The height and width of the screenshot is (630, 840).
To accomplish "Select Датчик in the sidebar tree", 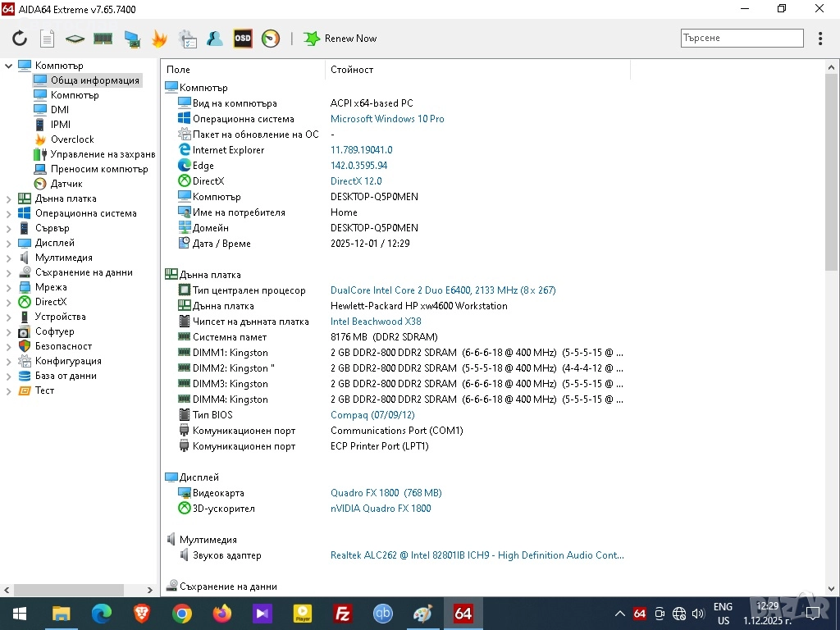I will [66, 184].
